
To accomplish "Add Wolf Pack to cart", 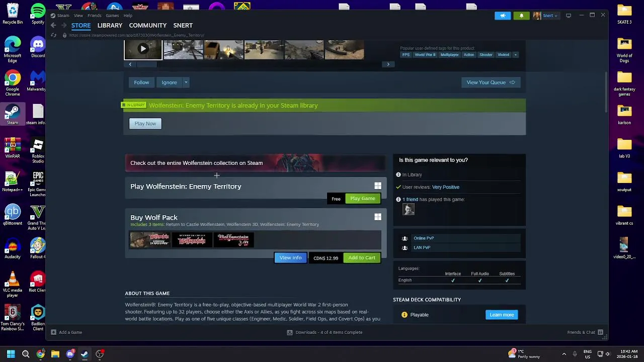I will [x=362, y=258].
